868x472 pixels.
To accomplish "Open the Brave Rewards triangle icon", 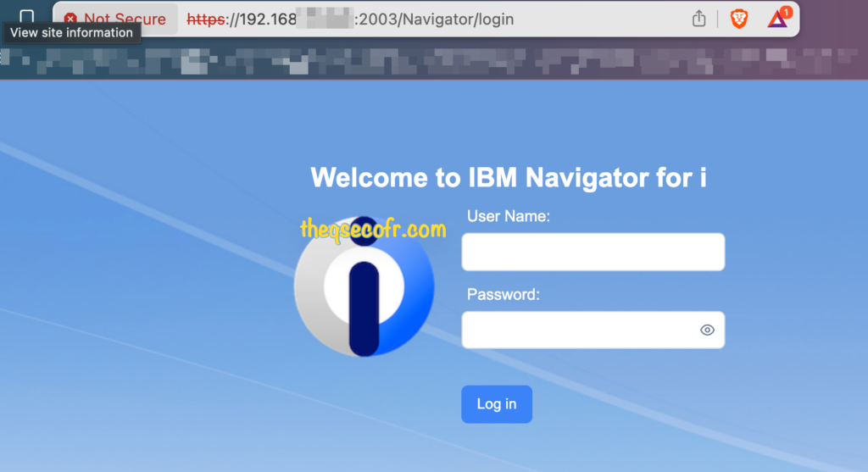I will (x=780, y=19).
